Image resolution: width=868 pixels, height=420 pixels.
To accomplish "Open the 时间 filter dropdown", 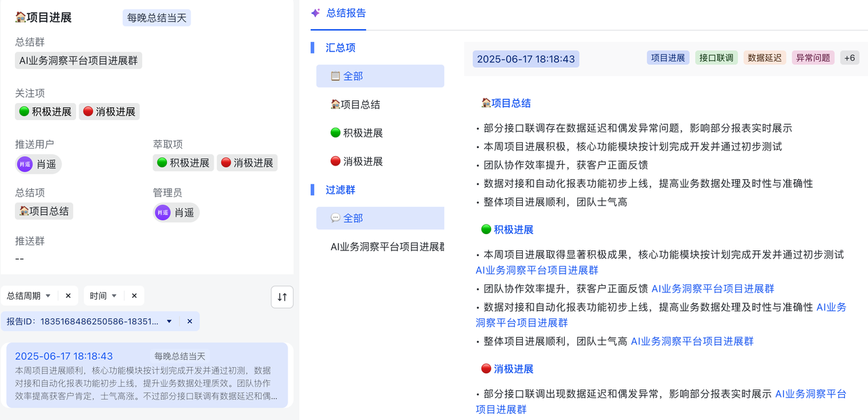I will [103, 296].
